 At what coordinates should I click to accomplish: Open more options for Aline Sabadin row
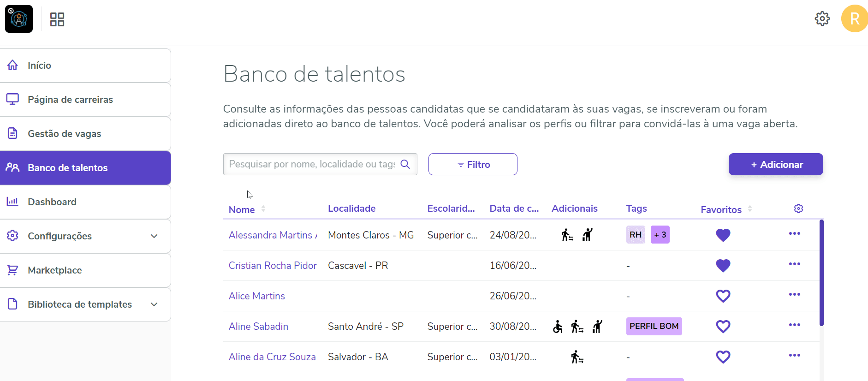click(794, 325)
